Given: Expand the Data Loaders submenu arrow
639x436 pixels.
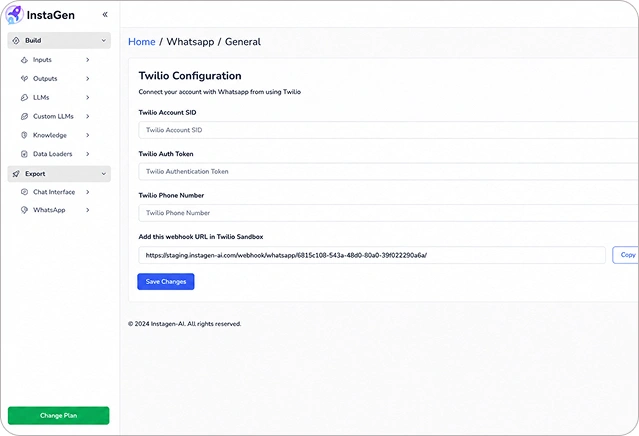Looking at the screenshot, I should pos(88,154).
